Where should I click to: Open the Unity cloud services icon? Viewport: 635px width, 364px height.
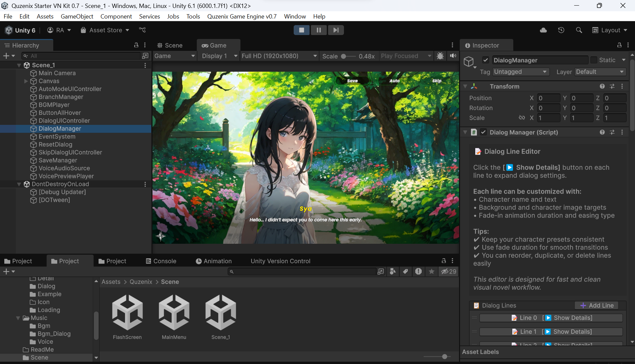tap(543, 30)
